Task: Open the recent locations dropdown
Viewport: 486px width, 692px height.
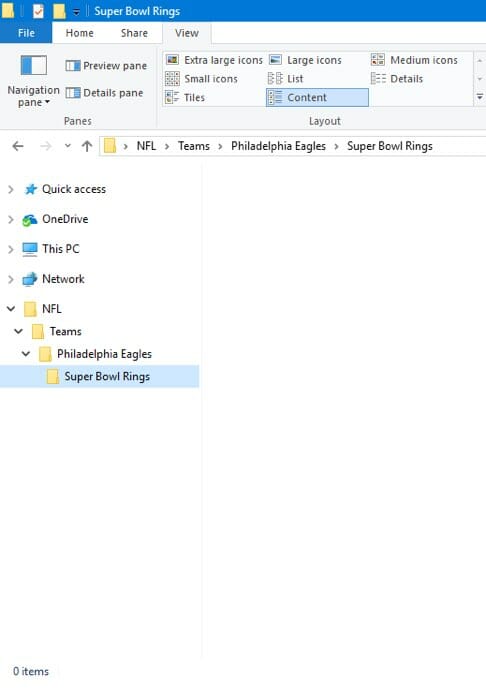Action: pyautogui.click(x=68, y=146)
